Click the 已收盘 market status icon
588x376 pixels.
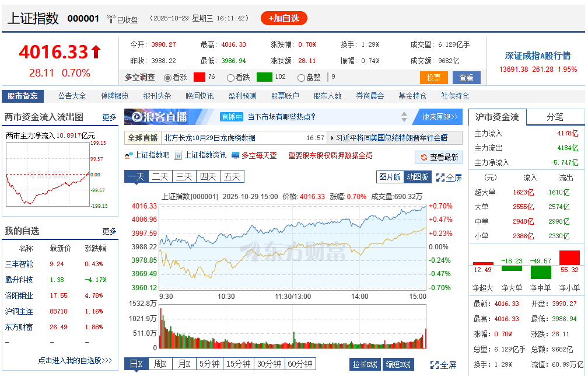coord(111,19)
